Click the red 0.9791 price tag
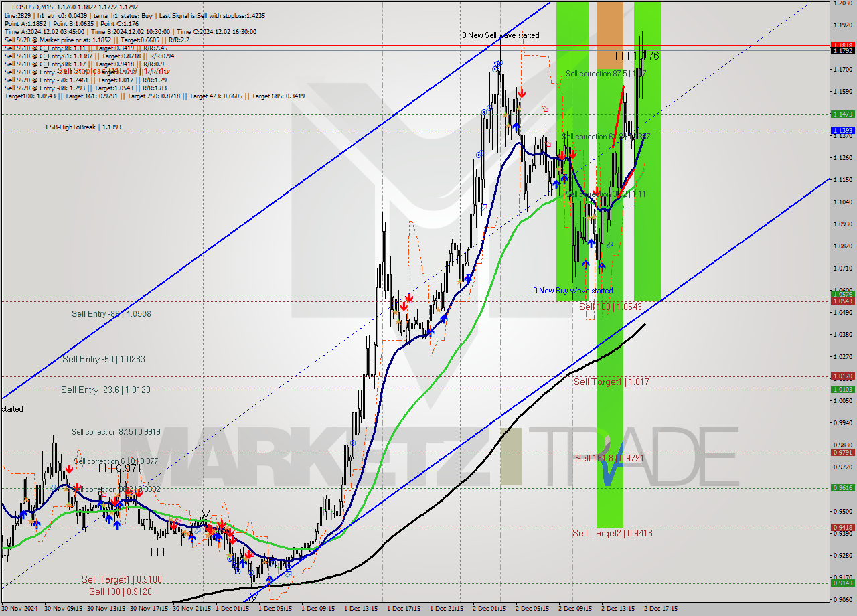857x616 pixels. point(842,452)
